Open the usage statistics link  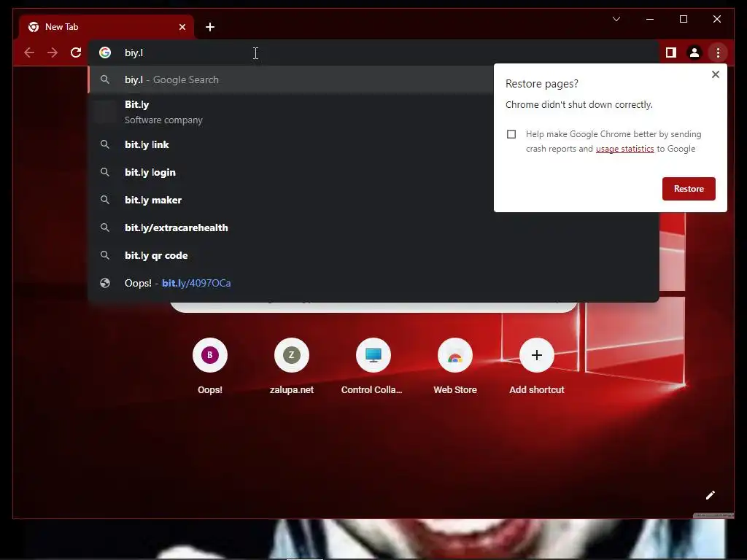pyautogui.click(x=624, y=149)
